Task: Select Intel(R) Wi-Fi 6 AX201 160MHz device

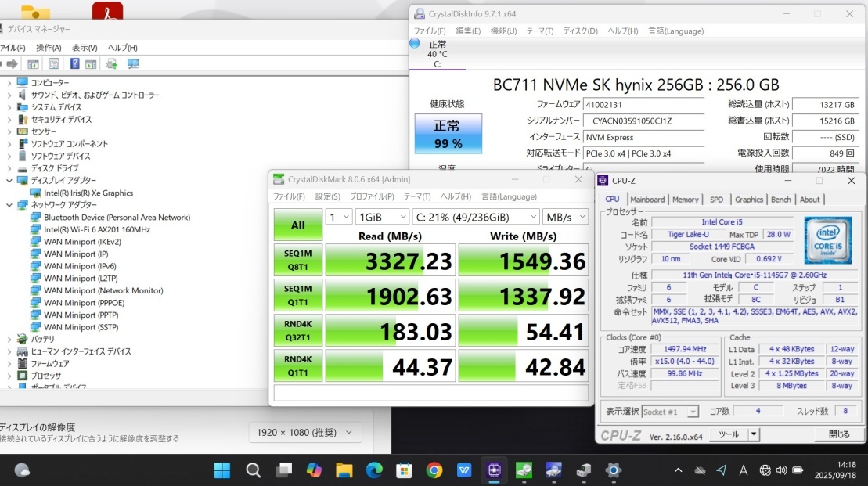Action: click(97, 229)
